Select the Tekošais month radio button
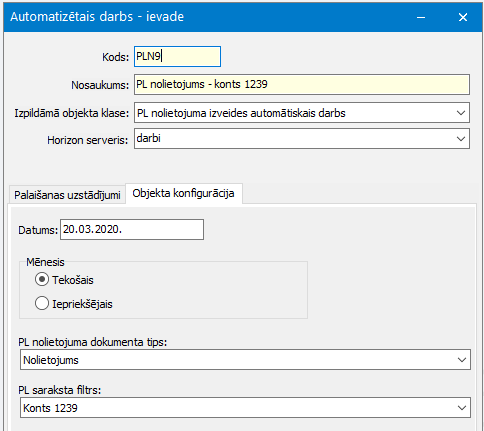This screenshot has height=431, width=484. 42,280
